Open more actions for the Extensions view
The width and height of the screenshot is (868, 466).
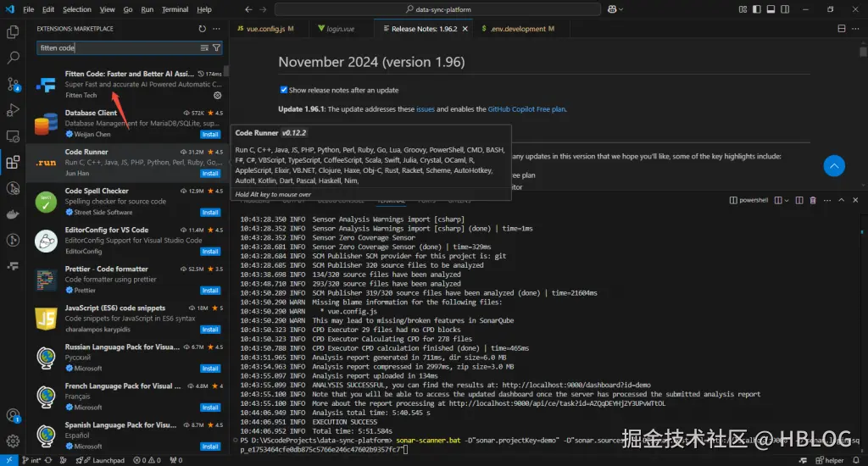pos(216,29)
